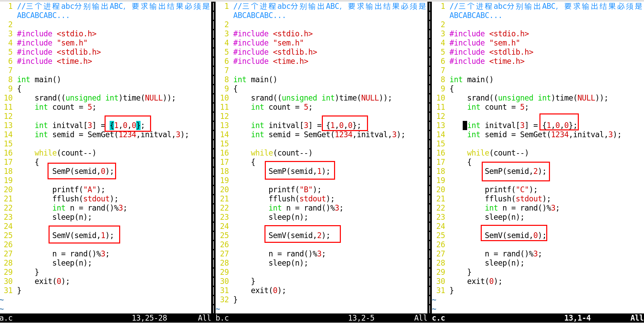
Task: Click SemP(semid,0); in a.c pane
Action: pos(83,171)
